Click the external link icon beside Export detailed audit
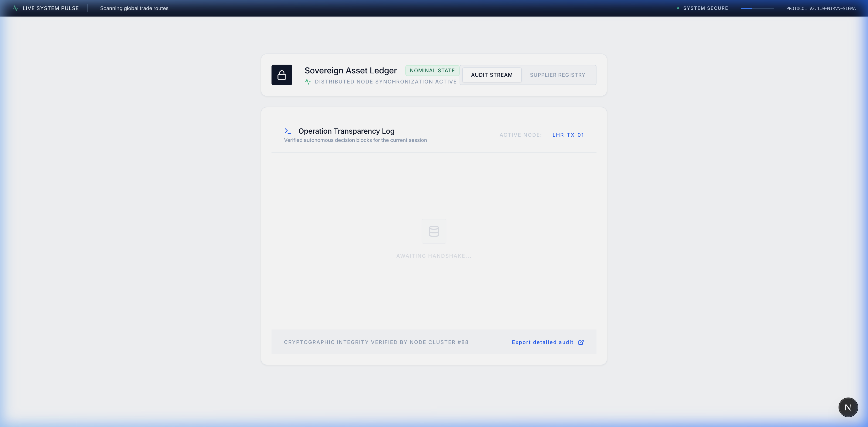This screenshot has width=868, height=427. click(581, 342)
